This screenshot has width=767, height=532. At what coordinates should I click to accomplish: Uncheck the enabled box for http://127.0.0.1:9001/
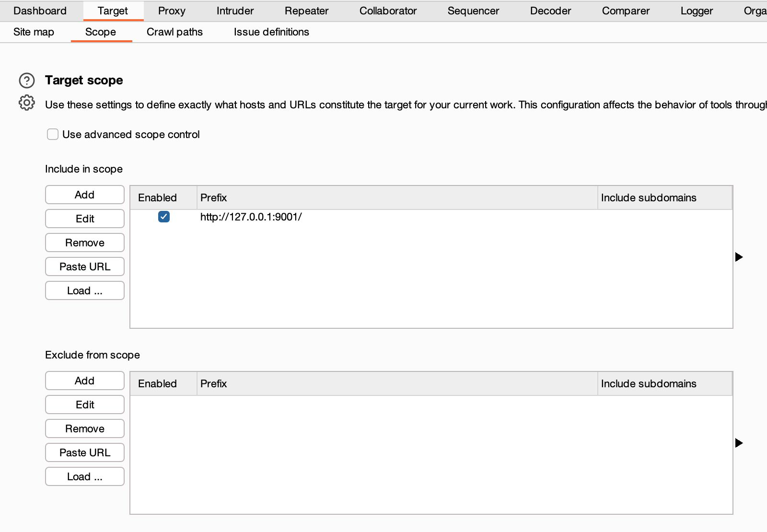pos(164,217)
